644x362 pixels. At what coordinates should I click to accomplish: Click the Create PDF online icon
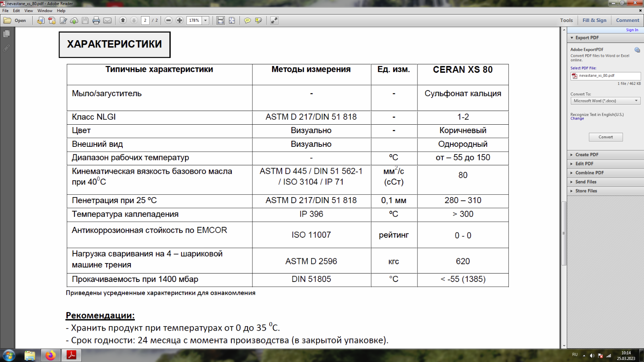pyautogui.click(x=52, y=21)
